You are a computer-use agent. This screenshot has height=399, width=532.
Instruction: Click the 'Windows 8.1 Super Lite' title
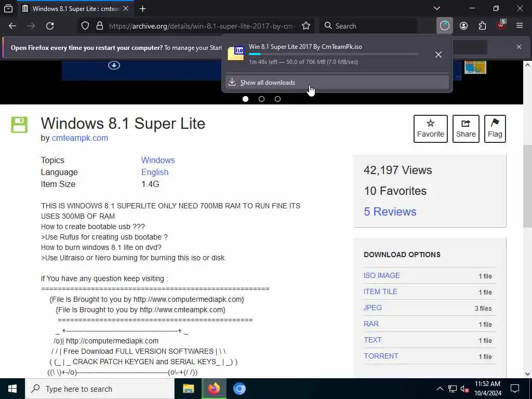pyautogui.click(x=123, y=124)
